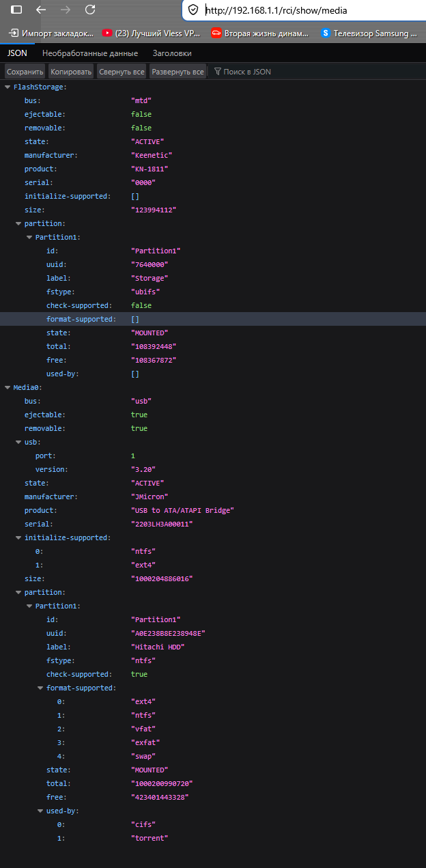
Task: Collapse the format-supported list
Action: (40, 688)
